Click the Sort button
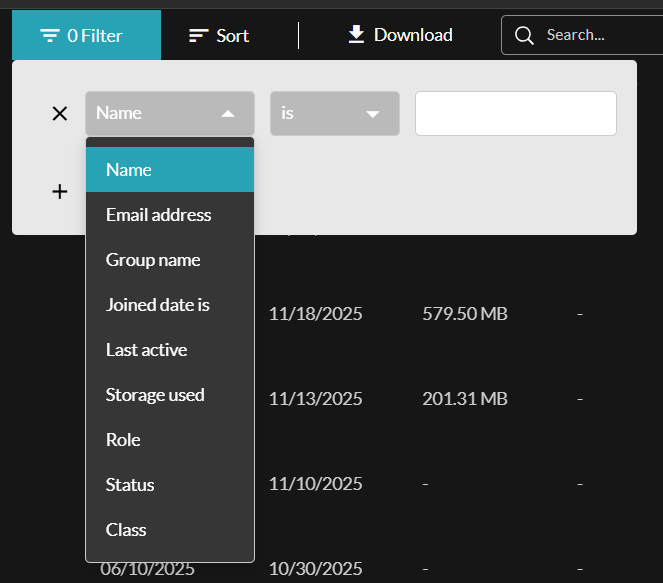 point(219,36)
